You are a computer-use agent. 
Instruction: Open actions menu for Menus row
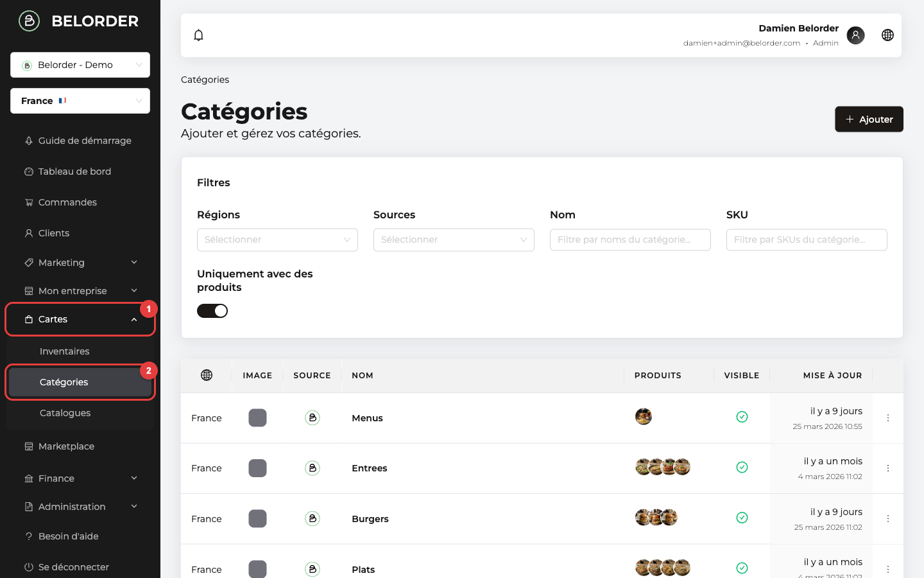[888, 418]
